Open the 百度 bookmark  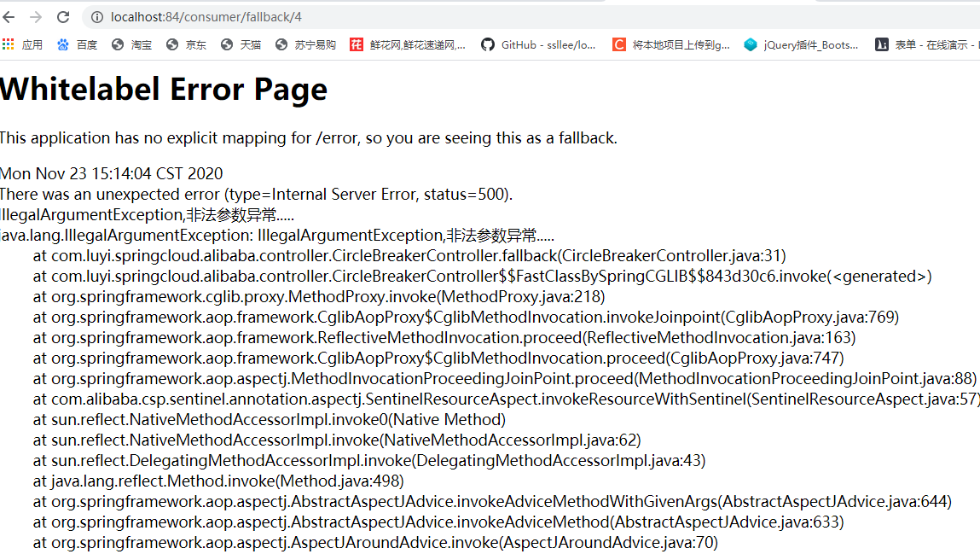(78, 44)
